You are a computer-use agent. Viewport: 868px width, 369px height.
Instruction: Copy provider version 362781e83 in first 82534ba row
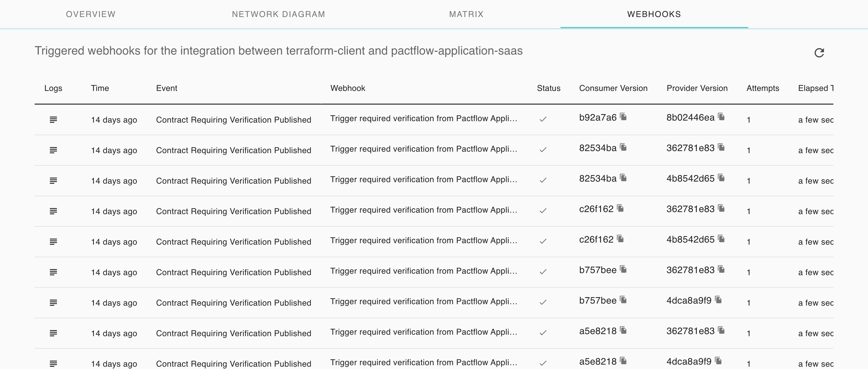point(721,148)
